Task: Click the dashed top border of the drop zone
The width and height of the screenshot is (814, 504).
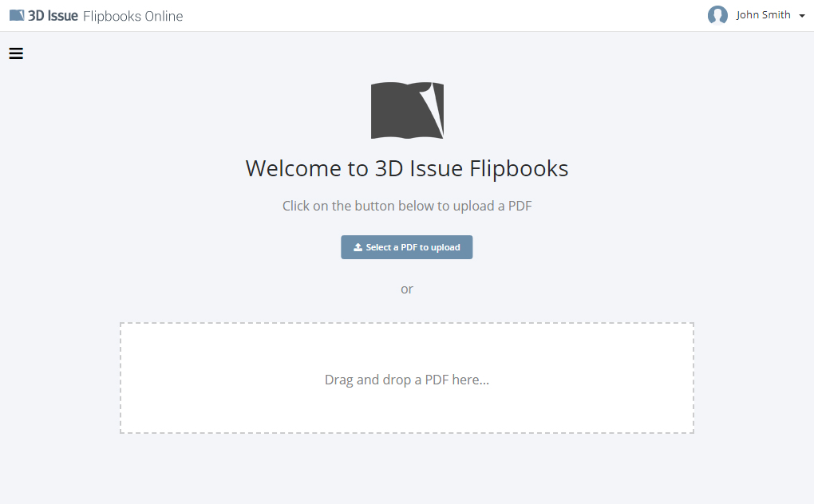Action: click(x=407, y=323)
